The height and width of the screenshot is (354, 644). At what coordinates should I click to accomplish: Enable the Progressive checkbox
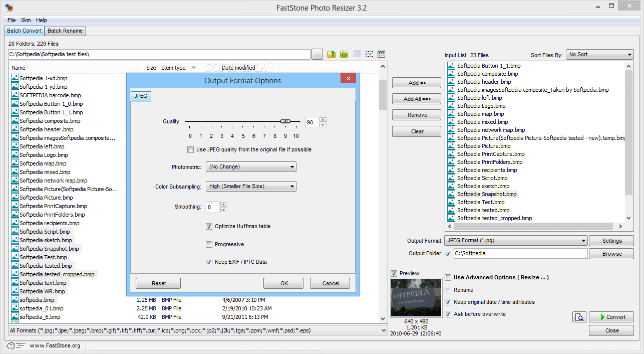209,244
